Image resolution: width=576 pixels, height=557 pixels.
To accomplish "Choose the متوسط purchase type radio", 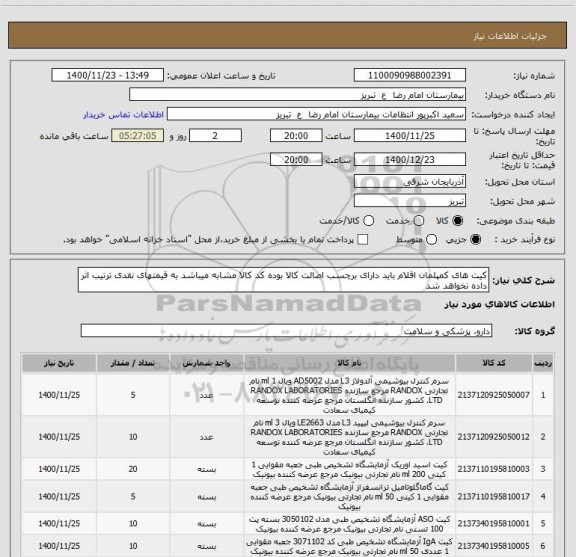I will (431, 240).
